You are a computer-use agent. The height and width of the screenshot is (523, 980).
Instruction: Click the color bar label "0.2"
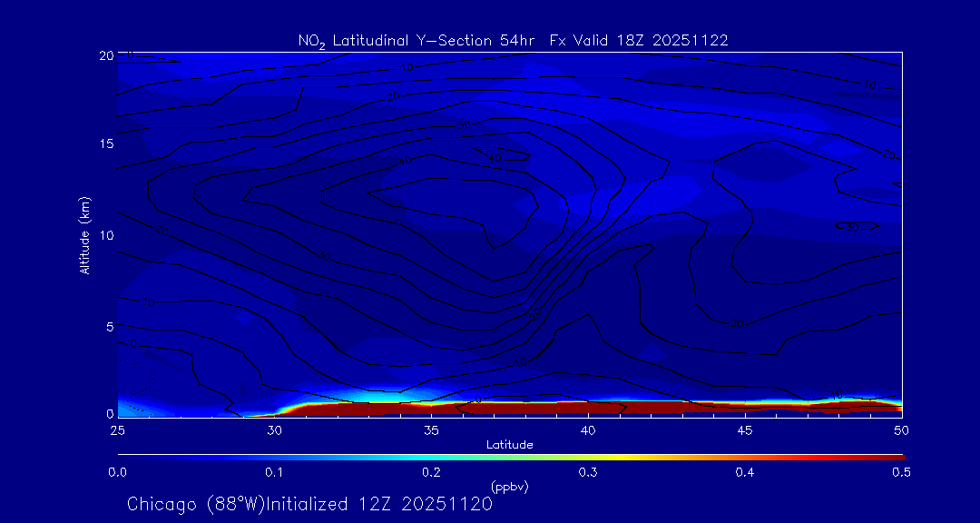tap(431, 473)
